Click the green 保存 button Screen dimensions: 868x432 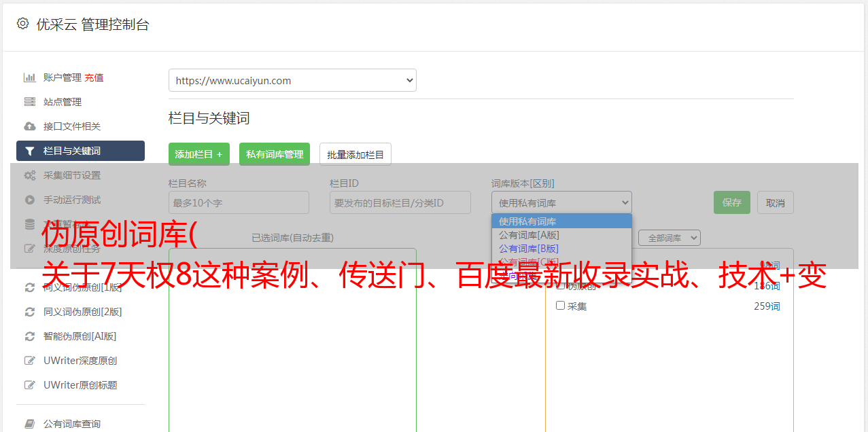[732, 202]
